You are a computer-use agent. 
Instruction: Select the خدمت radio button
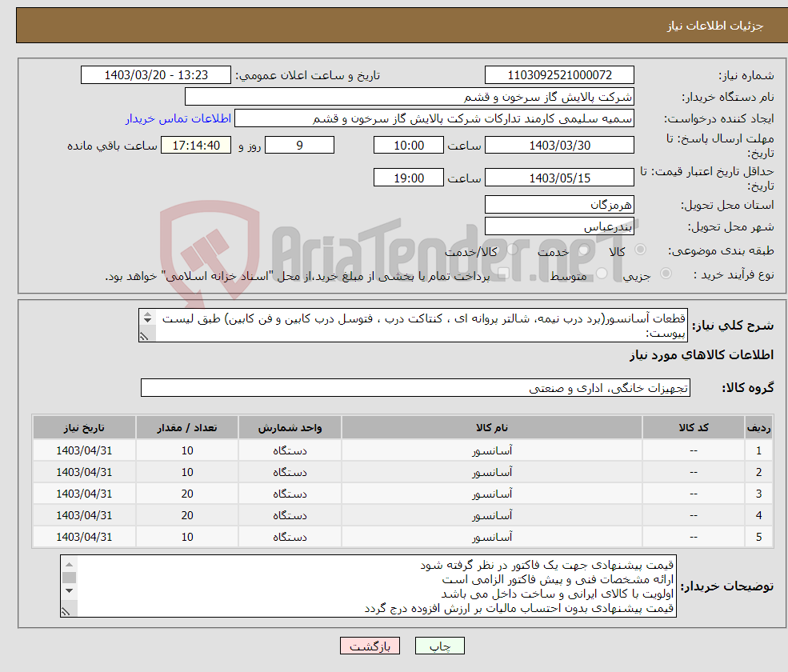583,250
